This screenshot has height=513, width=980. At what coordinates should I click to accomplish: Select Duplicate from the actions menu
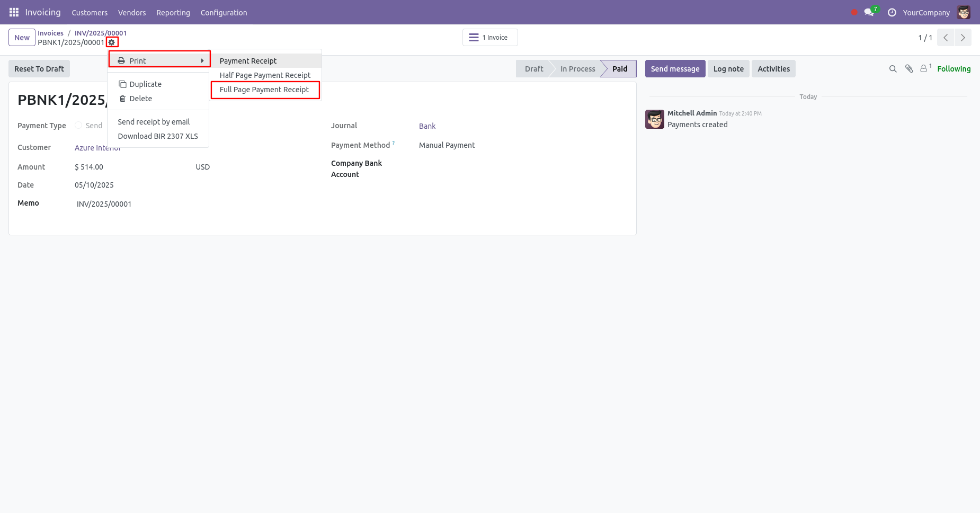(158, 84)
